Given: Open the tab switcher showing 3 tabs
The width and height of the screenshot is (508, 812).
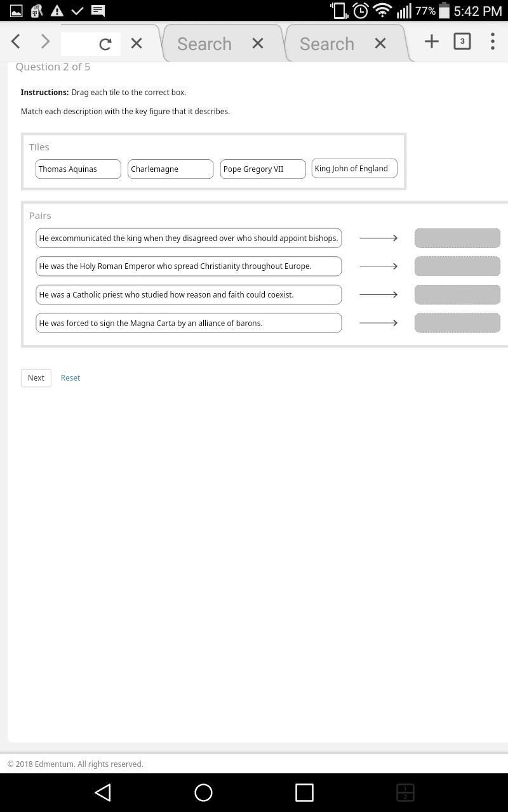Looking at the screenshot, I should (462, 42).
